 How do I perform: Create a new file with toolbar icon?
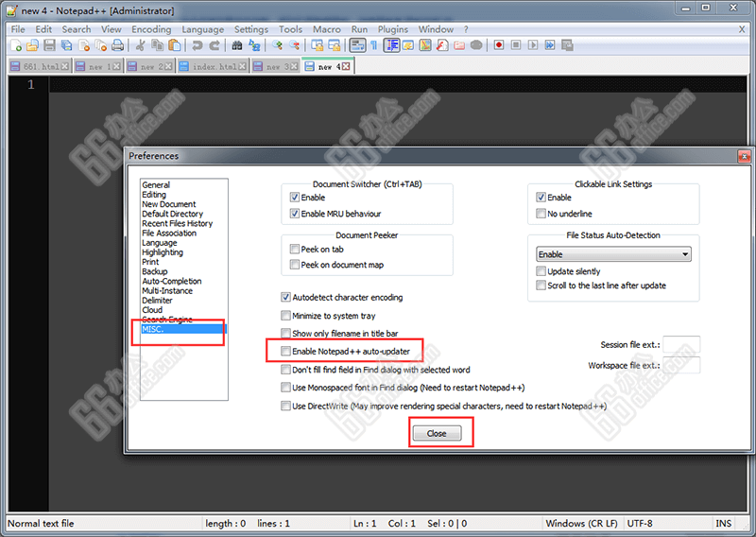pos(16,45)
